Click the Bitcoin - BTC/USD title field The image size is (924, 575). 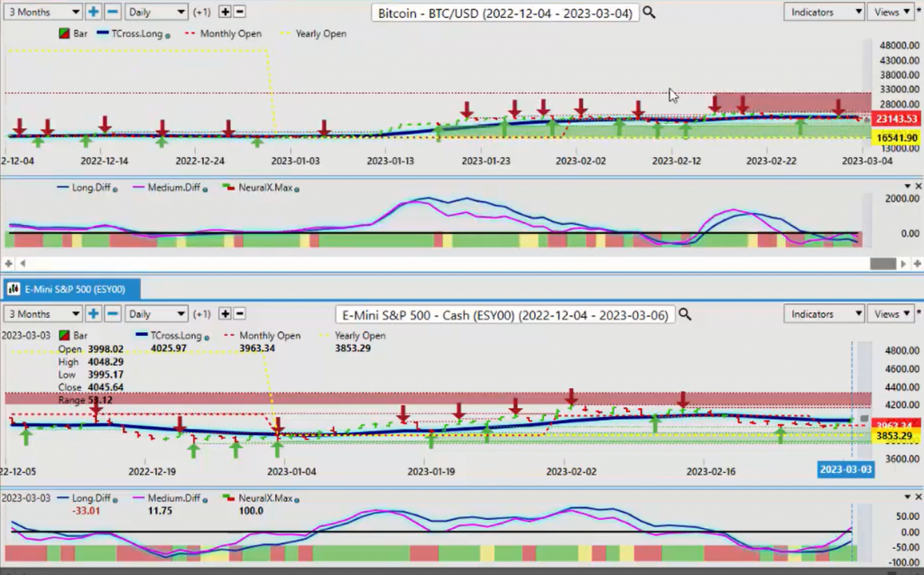(505, 13)
